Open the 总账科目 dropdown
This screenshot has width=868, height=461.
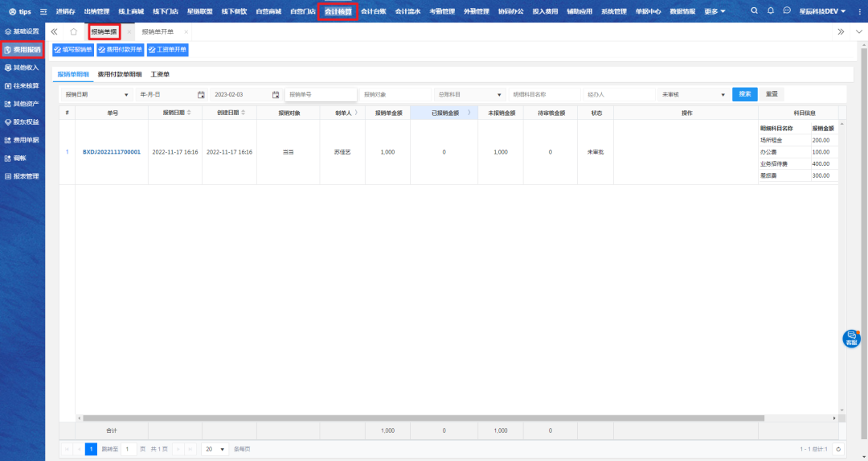[x=469, y=94]
